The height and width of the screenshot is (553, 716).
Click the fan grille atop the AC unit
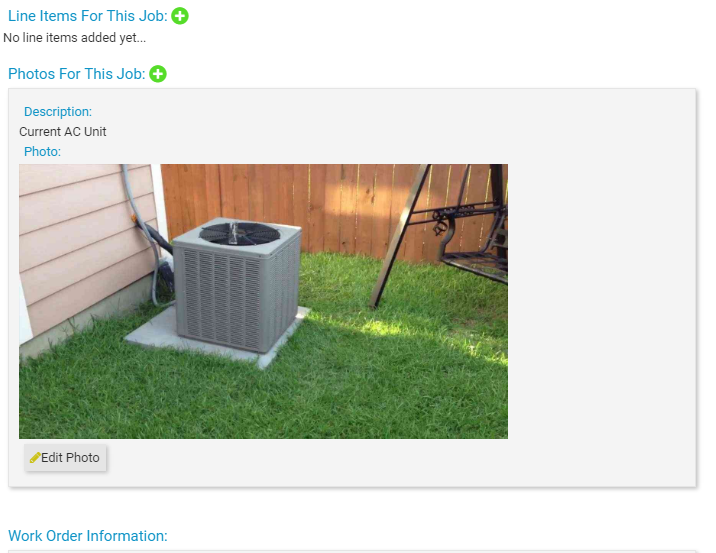tap(240, 233)
